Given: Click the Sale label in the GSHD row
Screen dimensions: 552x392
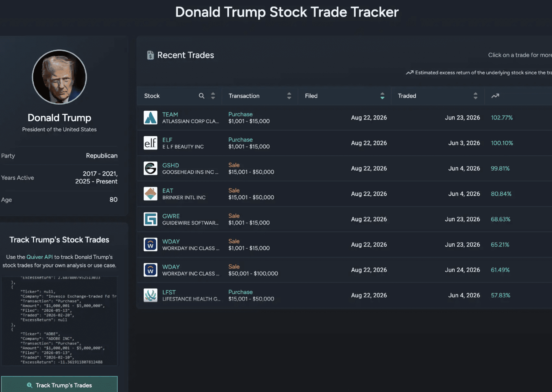Looking at the screenshot, I should [x=234, y=165].
